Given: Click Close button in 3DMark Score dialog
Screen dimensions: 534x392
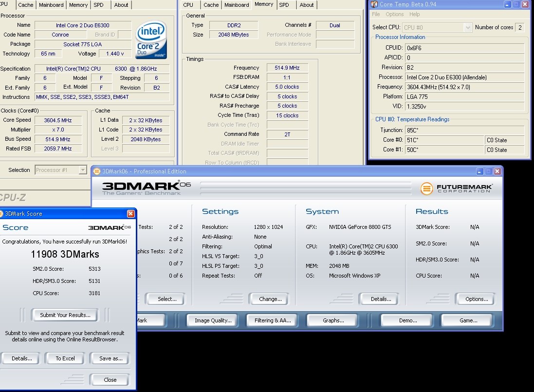Looking at the screenshot, I should [110, 379].
